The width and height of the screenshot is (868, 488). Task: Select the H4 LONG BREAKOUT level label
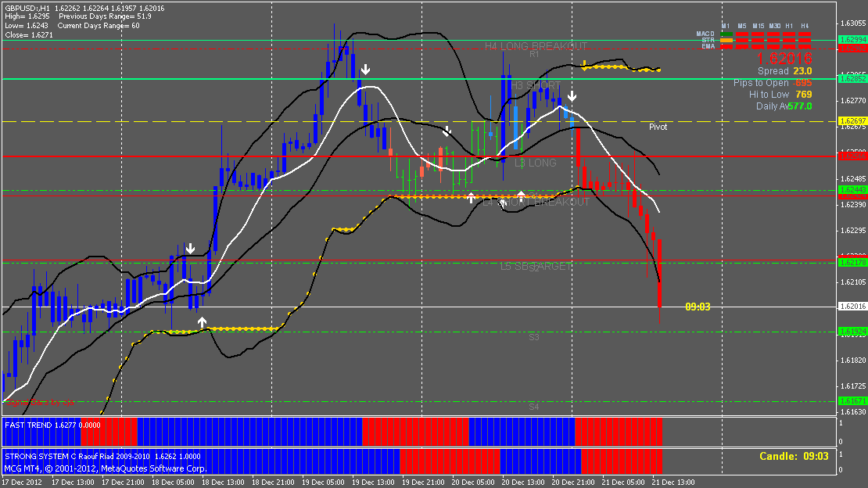pos(536,46)
